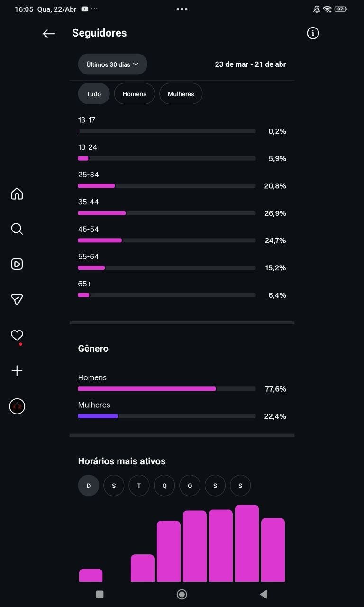The image size is (364, 607).
Task: Tap the tallest bar in active hours chart
Action: coord(247,543)
